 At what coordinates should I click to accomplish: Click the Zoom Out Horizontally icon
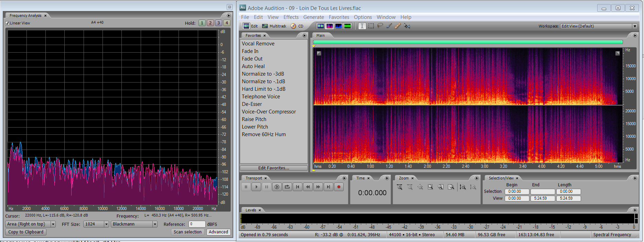click(410, 187)
